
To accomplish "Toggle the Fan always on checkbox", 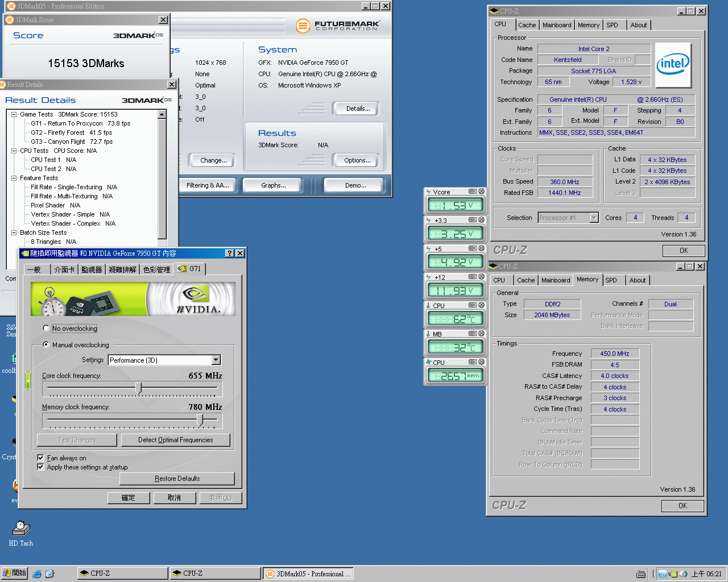I will coord(40,458).
